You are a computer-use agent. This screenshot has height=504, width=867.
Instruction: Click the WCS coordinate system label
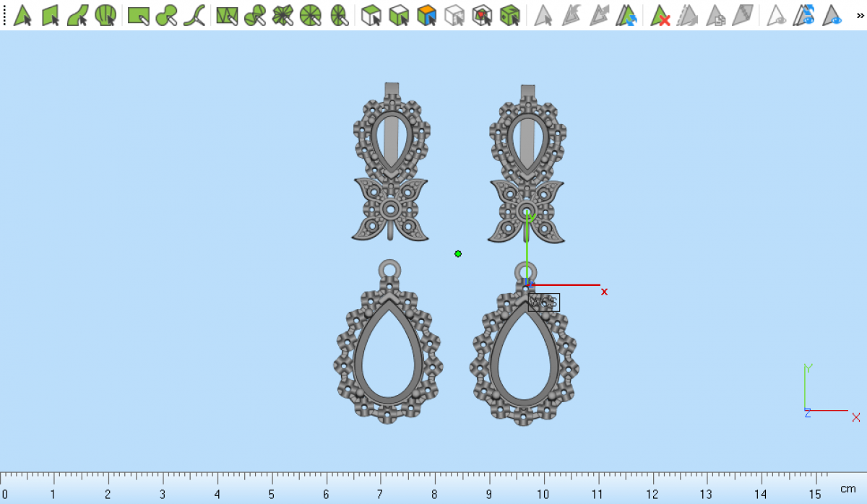tap(544, 303)
